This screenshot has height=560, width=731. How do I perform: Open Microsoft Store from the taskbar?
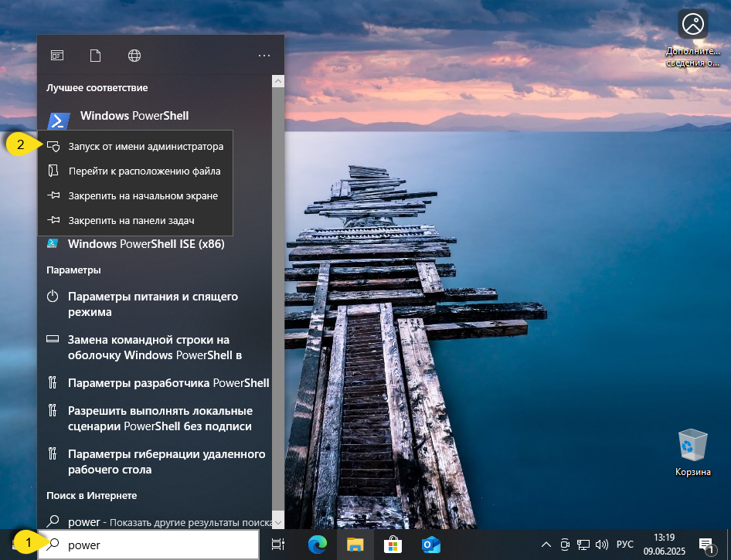tap(393, 544)
